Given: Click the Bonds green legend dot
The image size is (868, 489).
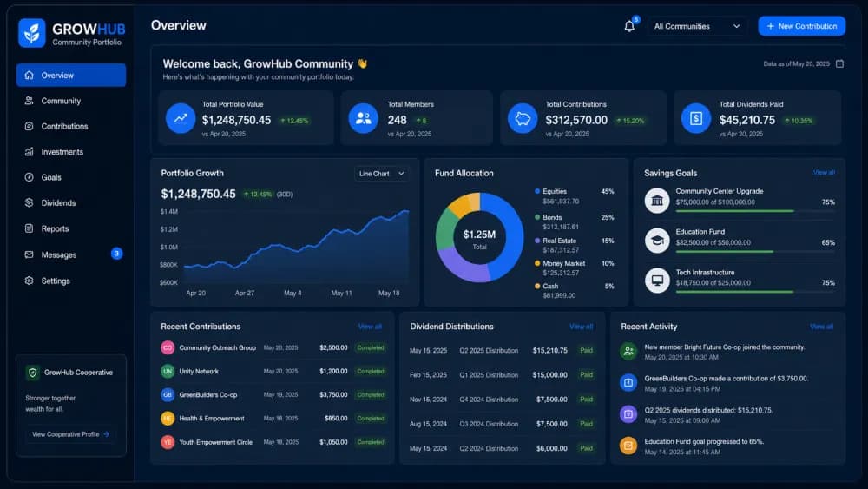Looking at the screenshot, I should (537, 217).
